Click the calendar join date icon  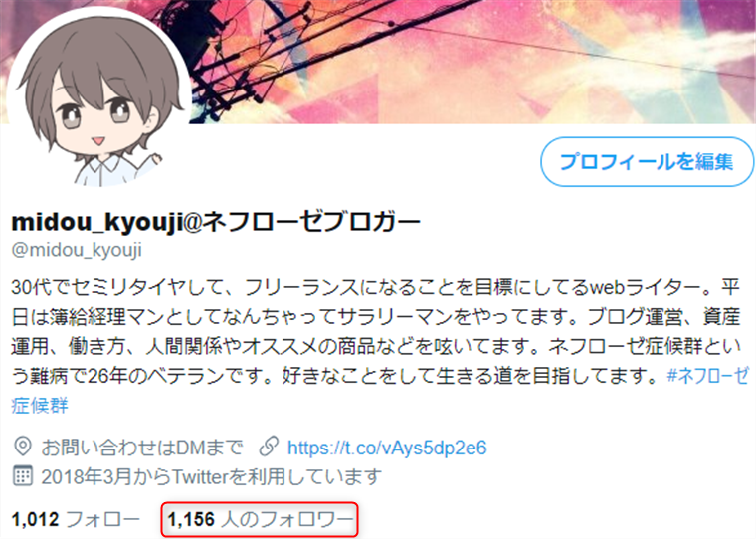tap(23, 476)
